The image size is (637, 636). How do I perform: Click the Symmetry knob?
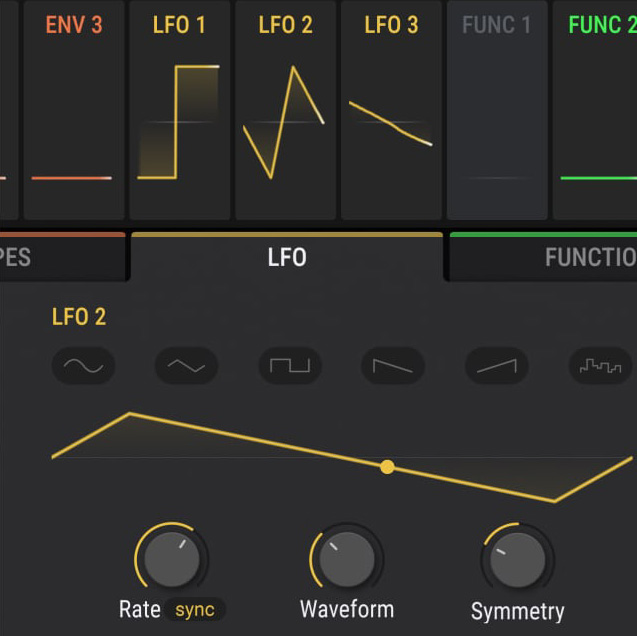(x=518, y=560)
